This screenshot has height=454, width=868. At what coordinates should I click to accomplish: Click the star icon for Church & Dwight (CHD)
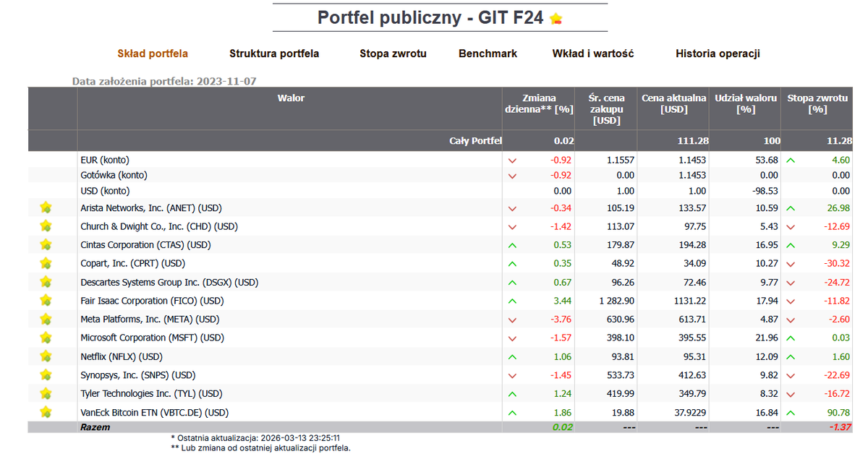46,226
